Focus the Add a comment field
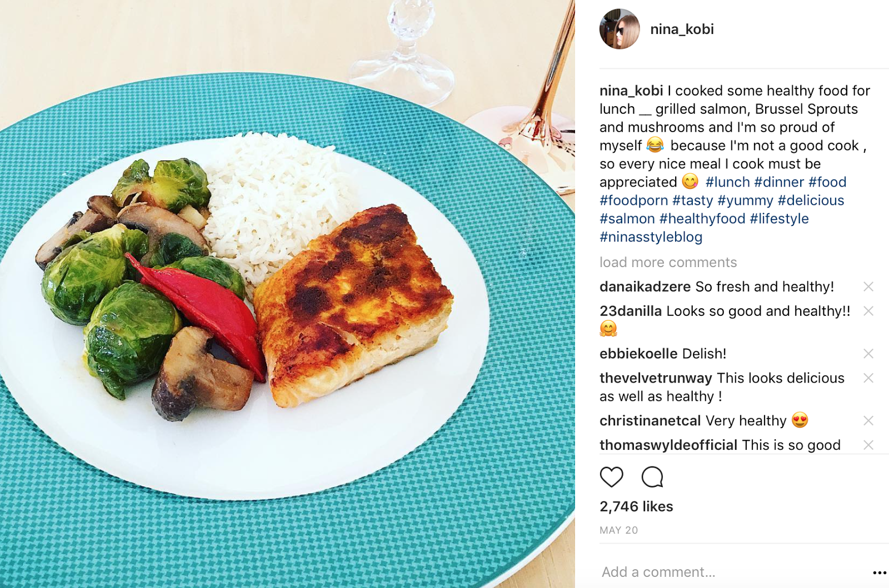This screenshot has height=588, width=889. (x=733, y=572)
